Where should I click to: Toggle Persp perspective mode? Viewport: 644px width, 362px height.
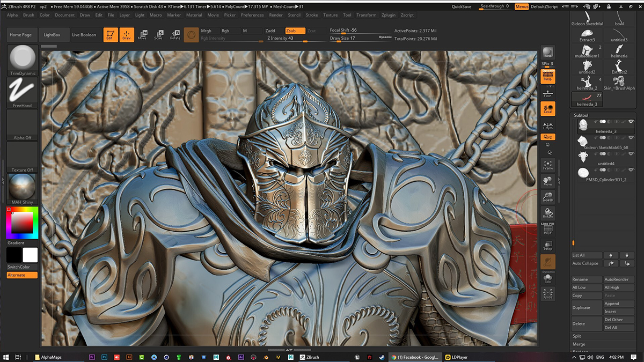(547, 77)
